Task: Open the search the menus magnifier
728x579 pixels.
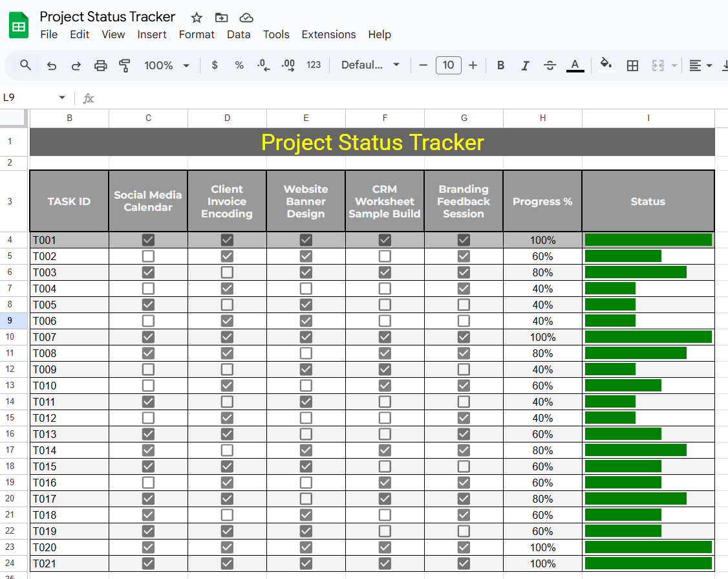Action: coord(25,65)
